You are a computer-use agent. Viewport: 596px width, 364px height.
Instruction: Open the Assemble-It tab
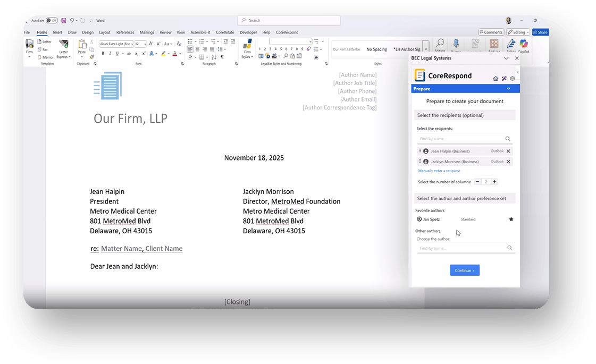(x=200, y=32)
